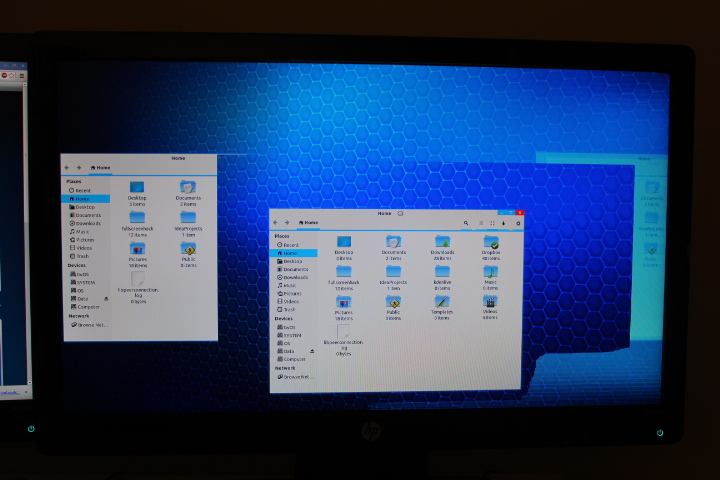The width and height of the screenshot is (720, 480).
Task: Eject the Data drive in left window sidebar
Action: click(106, 298)
